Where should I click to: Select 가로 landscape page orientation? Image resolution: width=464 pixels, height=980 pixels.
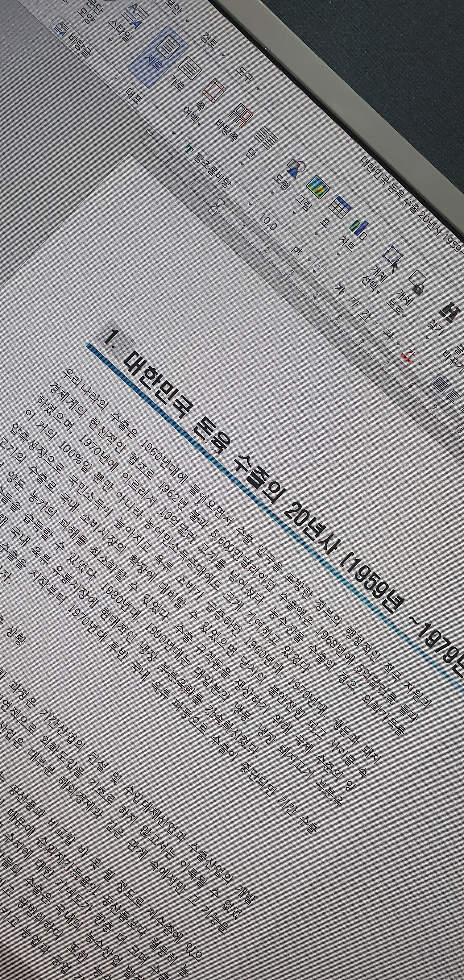pos(189,69)
